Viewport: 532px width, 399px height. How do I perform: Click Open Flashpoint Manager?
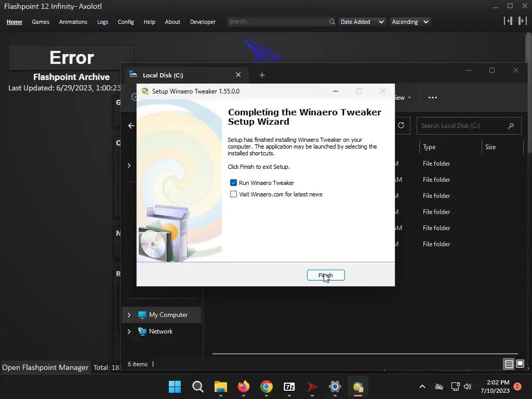pos(45,367)
